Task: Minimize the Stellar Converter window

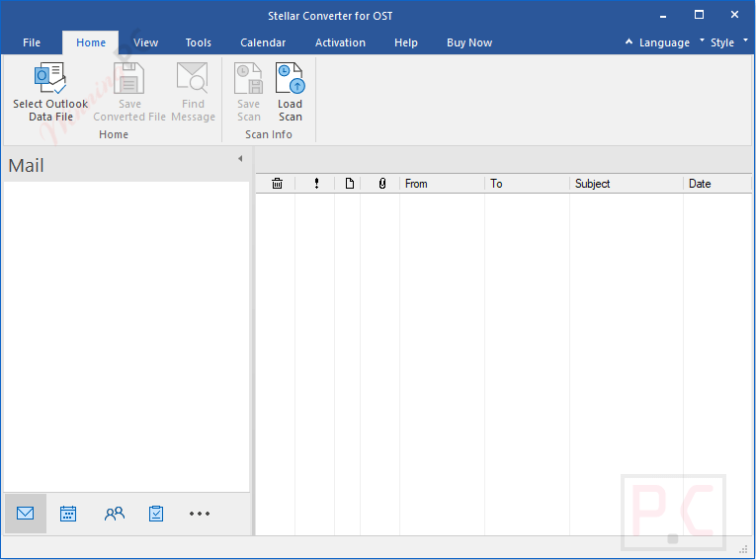Action: pyautogui.click(x=663, y=16)
